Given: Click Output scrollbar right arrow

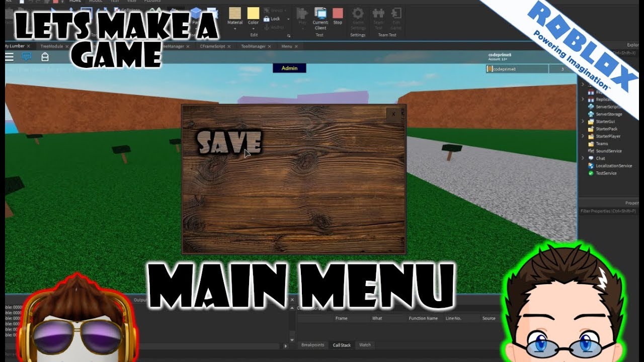Looking at the screenshot, I should tap(286, 346).
